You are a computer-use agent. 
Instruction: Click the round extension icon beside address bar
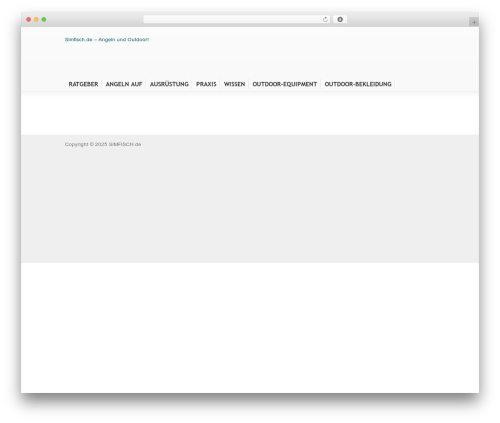click(340, 20)
